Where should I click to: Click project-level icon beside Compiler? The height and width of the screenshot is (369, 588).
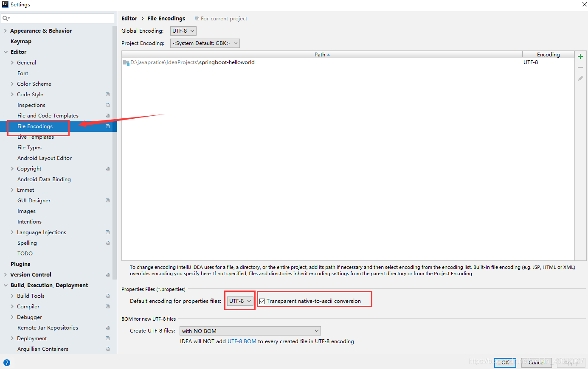pyautogui.click(x=107, y=307)
